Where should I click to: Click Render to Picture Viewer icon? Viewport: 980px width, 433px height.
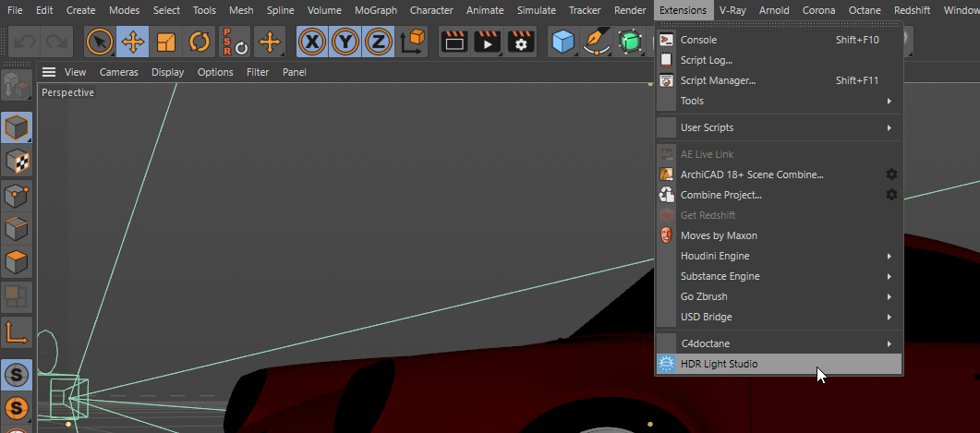[x=488, y=42]
